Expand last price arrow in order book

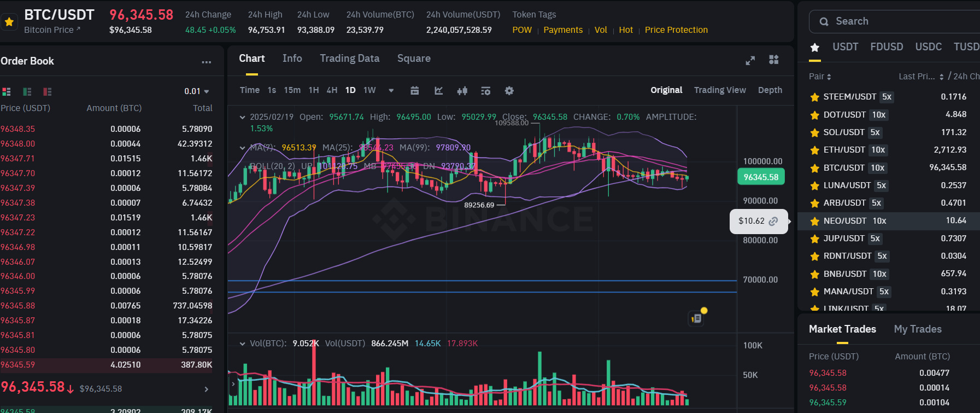point(207,389)
